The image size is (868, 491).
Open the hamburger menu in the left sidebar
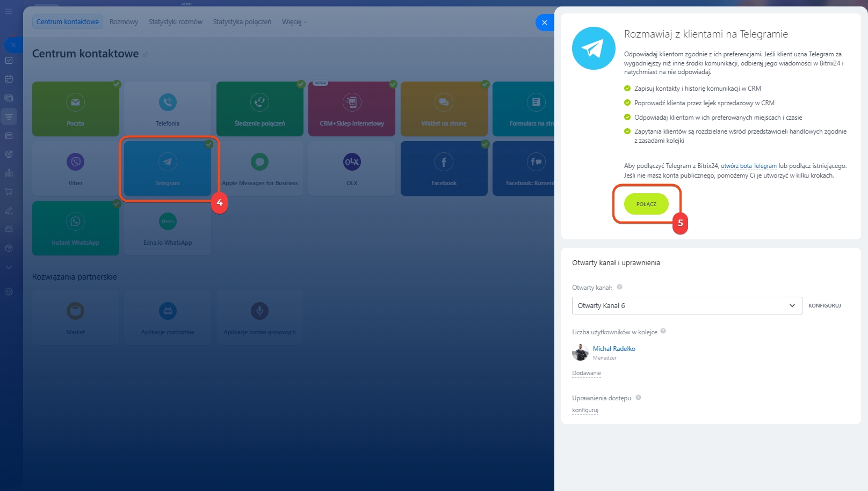[x=9, y=11]
